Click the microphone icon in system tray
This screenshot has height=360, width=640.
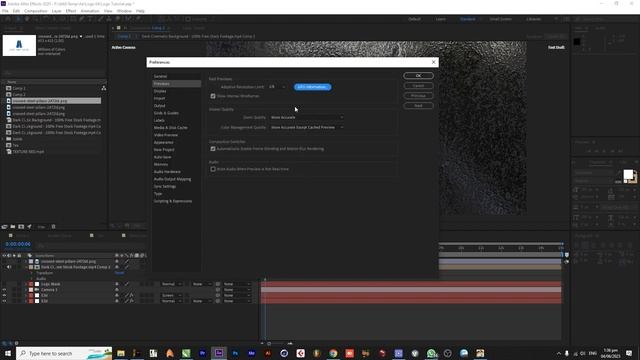(567, 353)
